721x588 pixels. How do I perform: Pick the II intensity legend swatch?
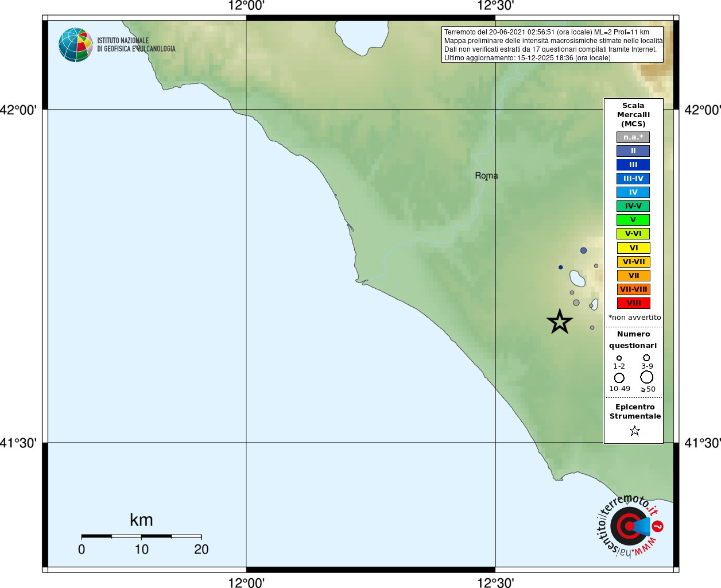point(633,151)
